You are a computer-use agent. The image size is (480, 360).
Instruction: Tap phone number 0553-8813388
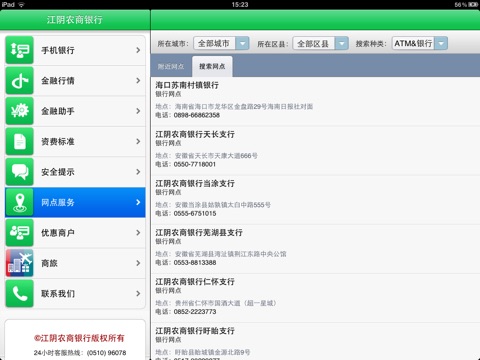195,263
